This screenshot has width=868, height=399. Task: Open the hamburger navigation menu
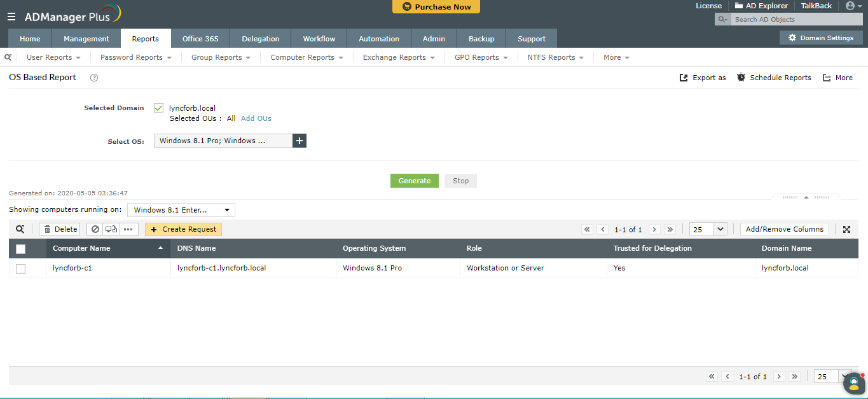point(11,17)
